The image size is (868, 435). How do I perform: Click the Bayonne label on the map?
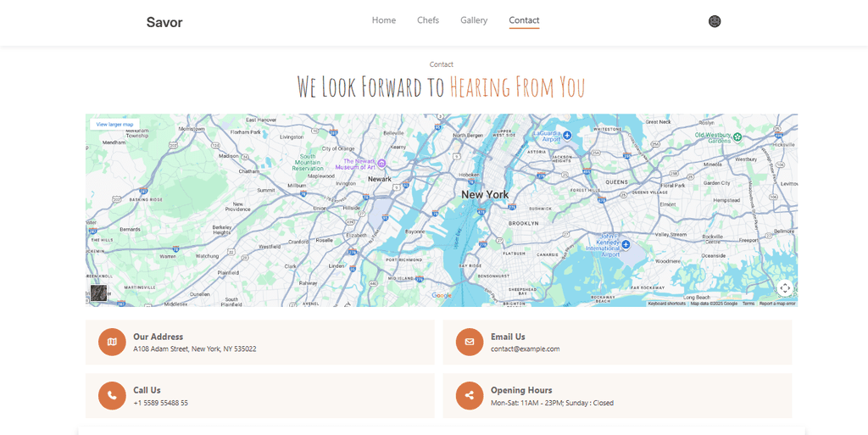click(x=415, y=231)
